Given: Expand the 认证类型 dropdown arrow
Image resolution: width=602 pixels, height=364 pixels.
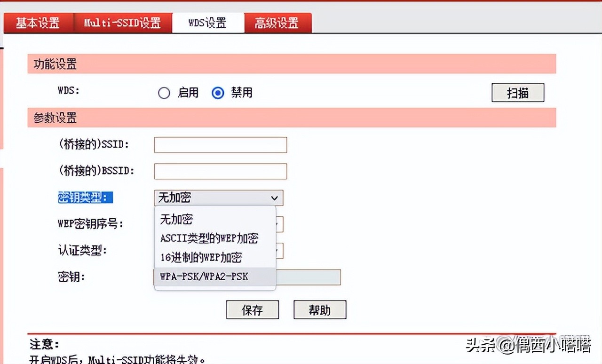Looking at the screenshot, I should pyautogui.click(x=279, y=251).
